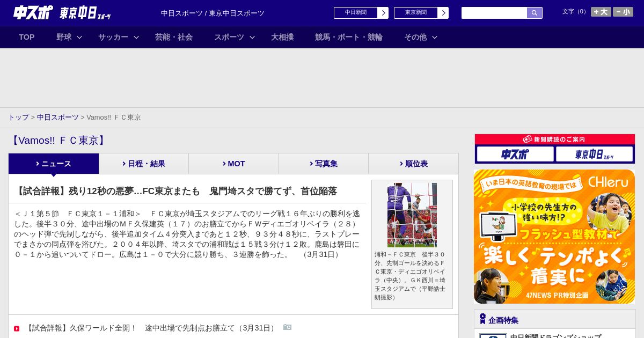Viewport: 644px width, 338px height.
Task: Increase text size with ＋大 button
Action: 601,12
